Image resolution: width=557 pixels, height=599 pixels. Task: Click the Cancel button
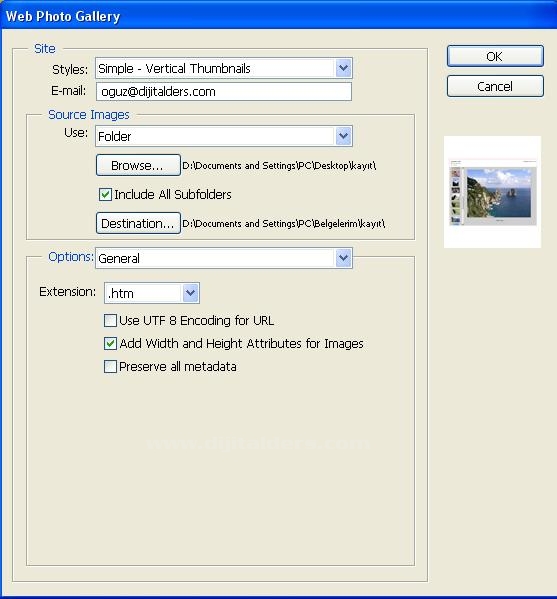coord(495,86)
